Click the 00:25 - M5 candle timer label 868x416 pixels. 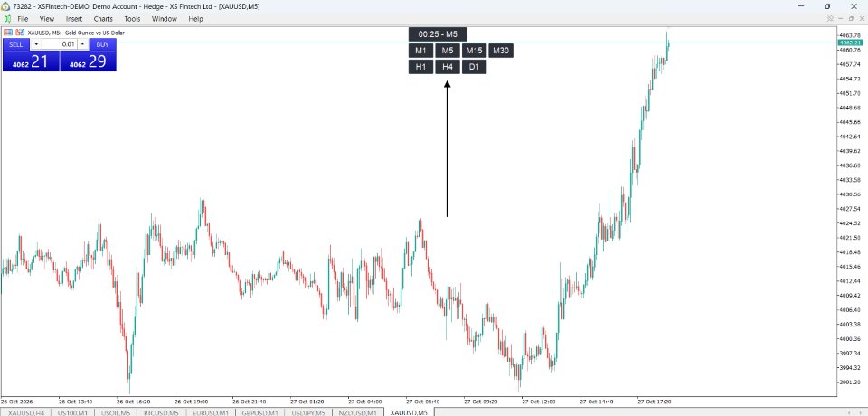click(x=438, y=34)
